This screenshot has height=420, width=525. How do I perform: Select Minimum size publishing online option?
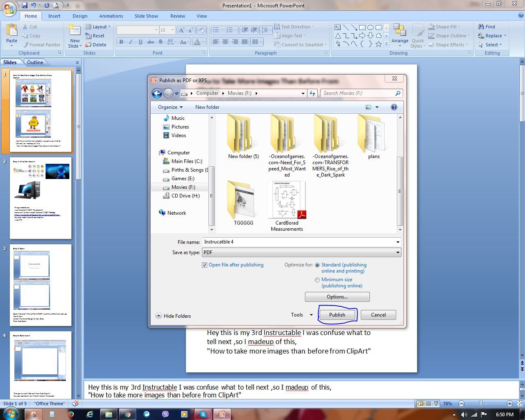[317, 280]
